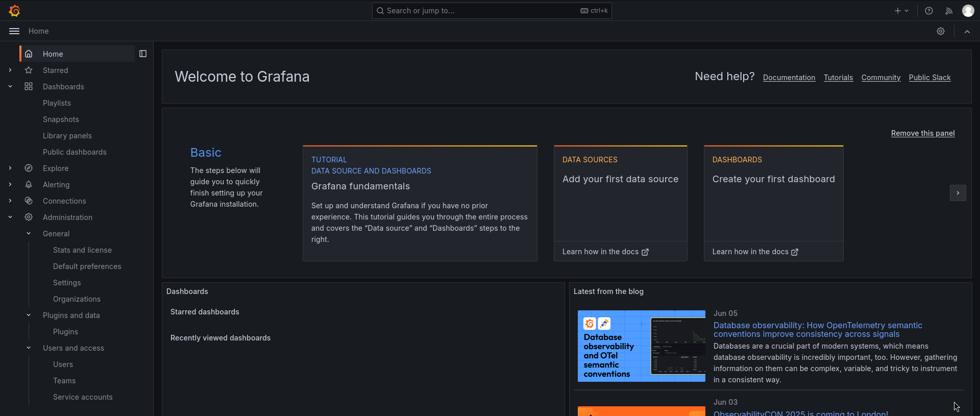The width and height of the screenshot is (980, 416).
Task: Collapse the Administration section
Action: [10, 217]
